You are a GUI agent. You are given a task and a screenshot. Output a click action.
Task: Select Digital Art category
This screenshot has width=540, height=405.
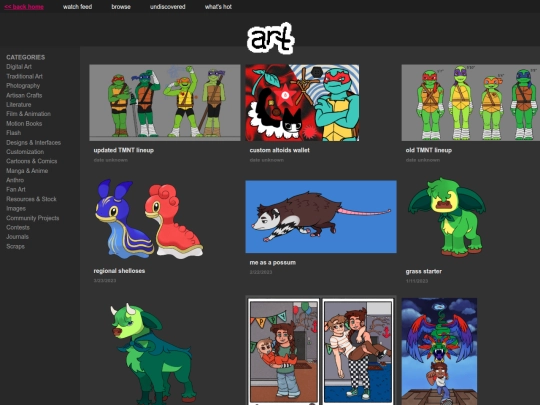19,66
